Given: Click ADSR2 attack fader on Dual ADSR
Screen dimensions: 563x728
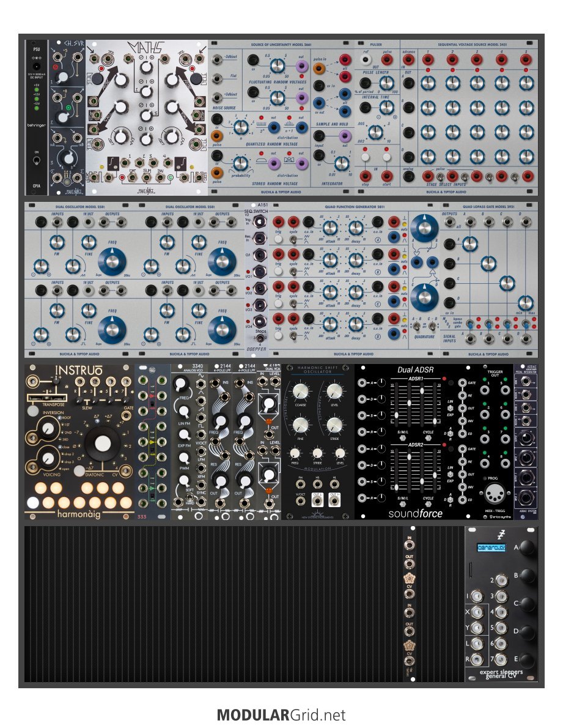Looking at the screenshot, I should (397, 486).
